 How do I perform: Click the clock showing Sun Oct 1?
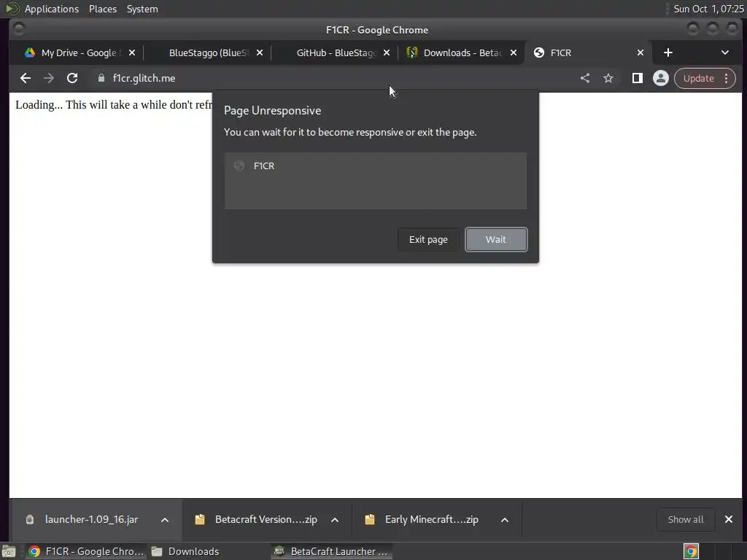click(x=708, y=9)
